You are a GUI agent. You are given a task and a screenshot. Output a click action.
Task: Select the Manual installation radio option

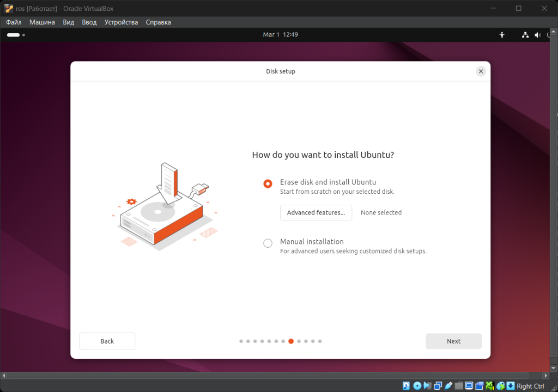pos(268,243)
